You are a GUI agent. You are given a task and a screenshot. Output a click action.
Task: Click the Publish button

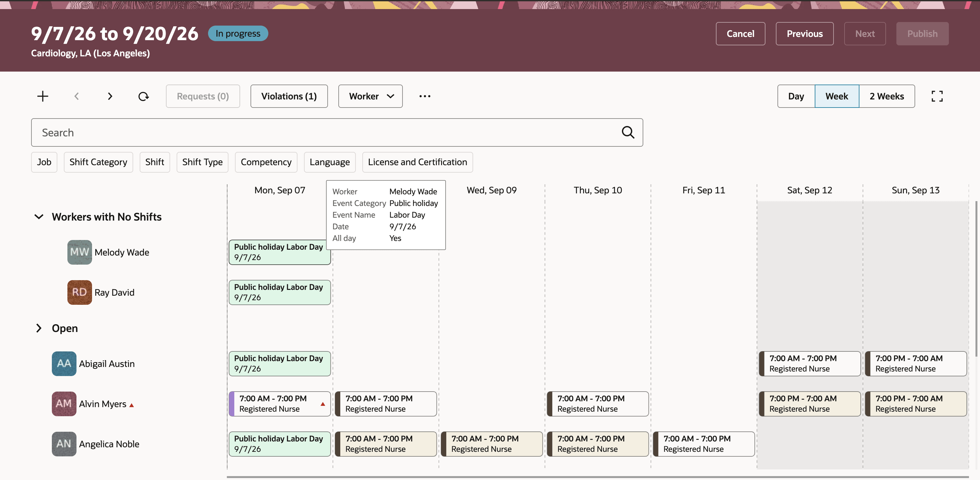(x=922, y=34)
